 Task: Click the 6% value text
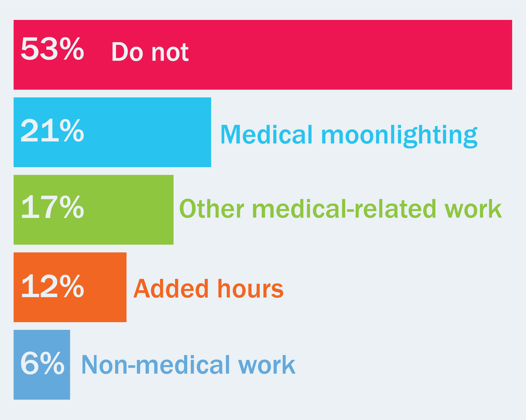tap(43, 363)
